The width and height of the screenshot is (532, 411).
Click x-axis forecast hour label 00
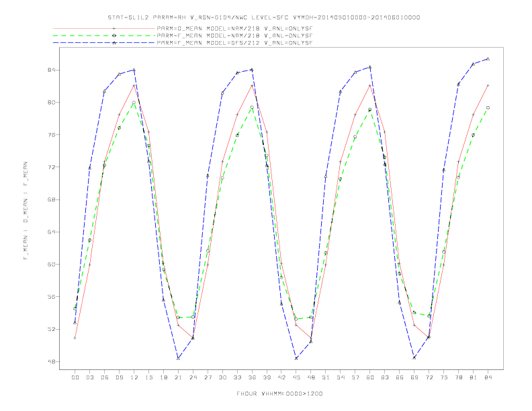tap(75, 377)
